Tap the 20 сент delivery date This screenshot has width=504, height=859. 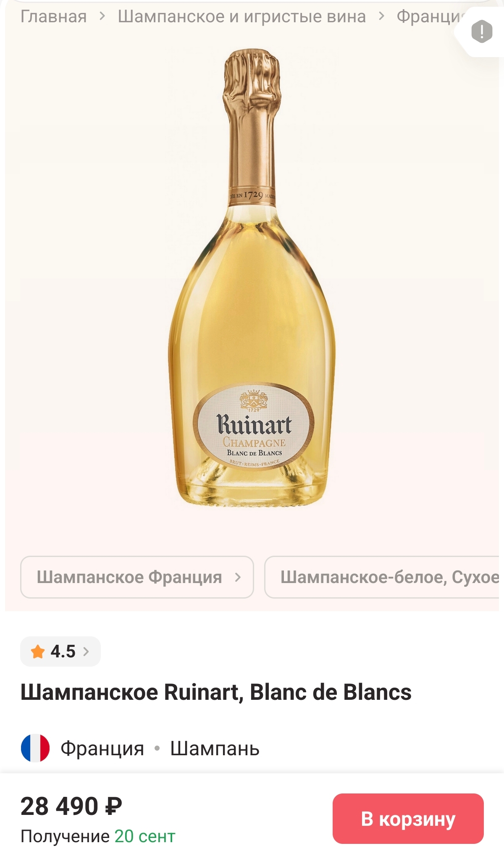pyautogui.click(x=144, y=836)
